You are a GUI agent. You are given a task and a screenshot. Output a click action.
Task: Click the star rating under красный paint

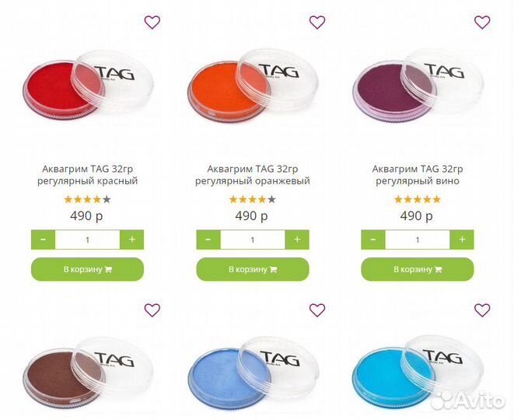pos(88,199)
